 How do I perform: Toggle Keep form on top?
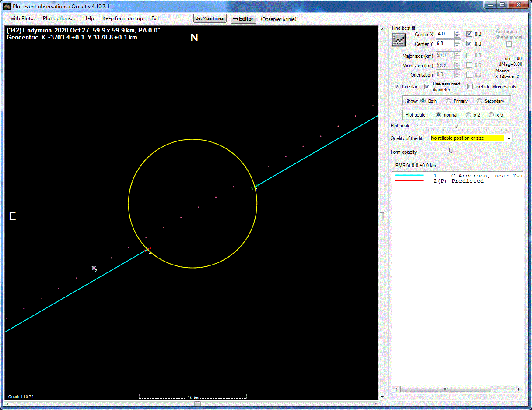click(122, 18)
